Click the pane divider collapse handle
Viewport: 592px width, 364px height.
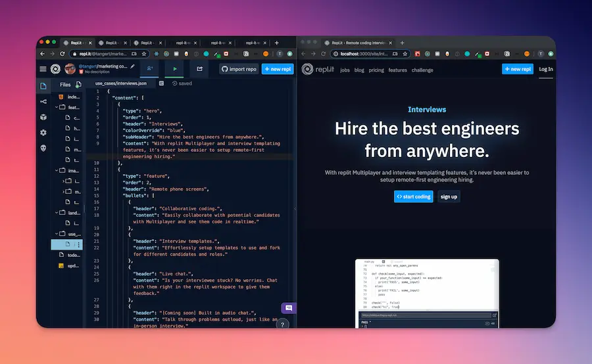click(295, 208)
